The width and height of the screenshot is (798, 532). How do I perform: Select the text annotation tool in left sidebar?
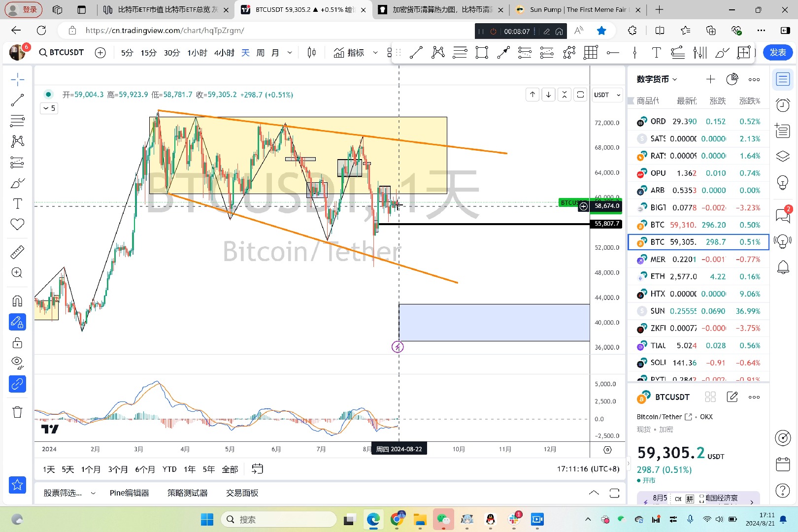coord(17,203)
